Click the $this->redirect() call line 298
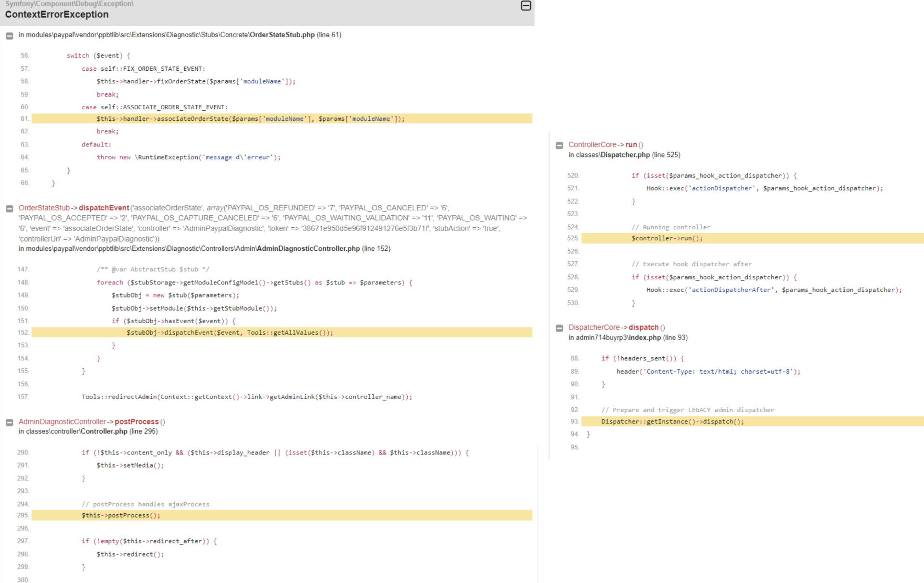Viewport: 924px width, 583px height. point(130,555)
